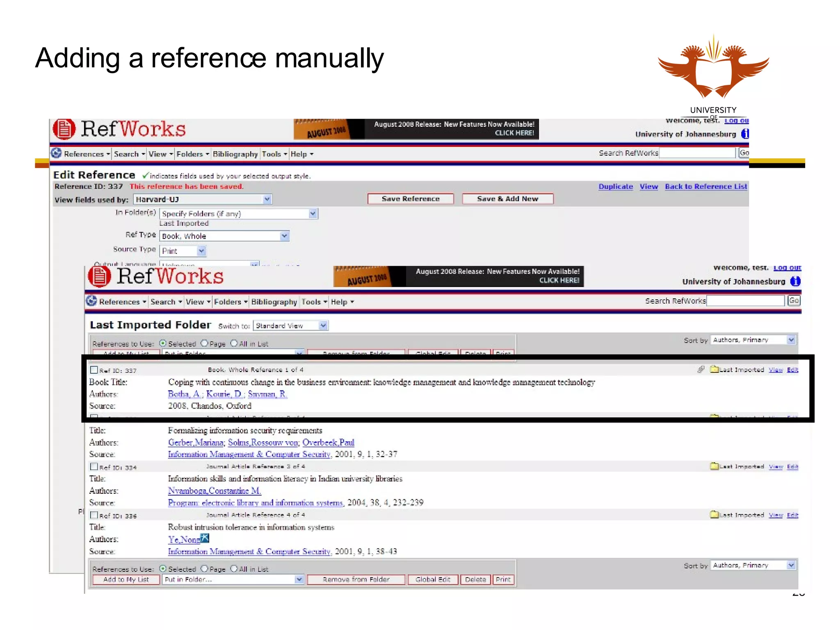Open the Source Type 'Print' dropdown
Screen dimensions: 840x630
183,251
